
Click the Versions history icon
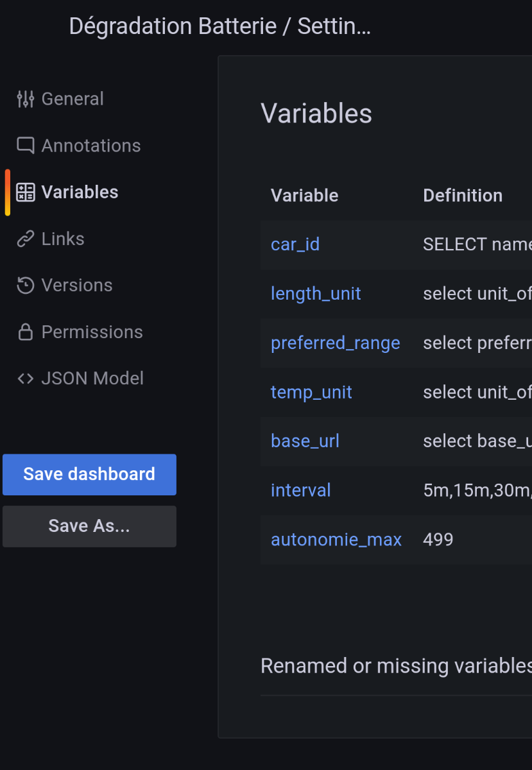point(25,286)
